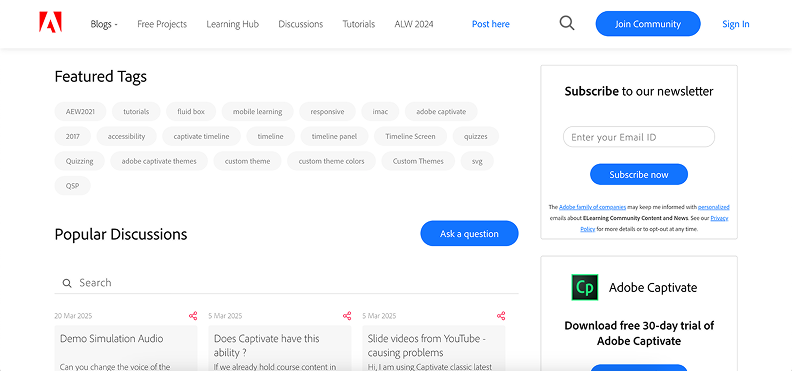
Task: Click the Ask a question button
Action: coord(469,234)
